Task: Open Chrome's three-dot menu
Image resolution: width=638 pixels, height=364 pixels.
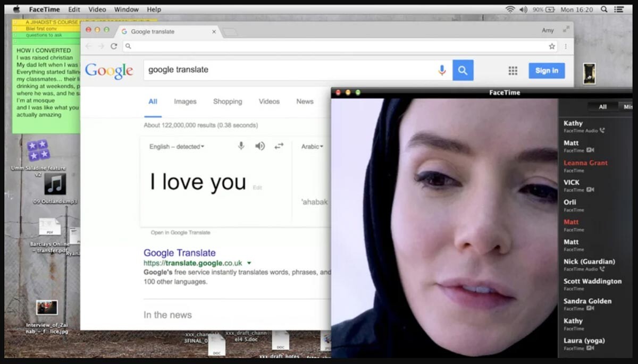Action: pyautogui.click(x=565, y=46)
